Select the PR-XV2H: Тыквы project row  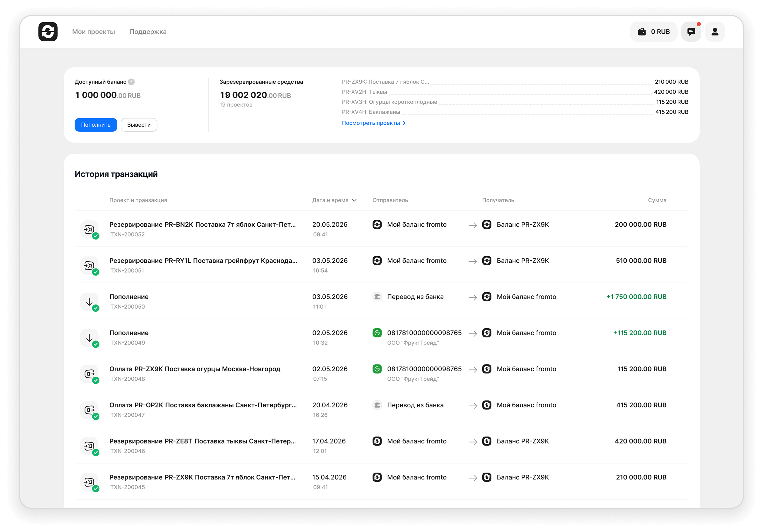pos(515,92)
